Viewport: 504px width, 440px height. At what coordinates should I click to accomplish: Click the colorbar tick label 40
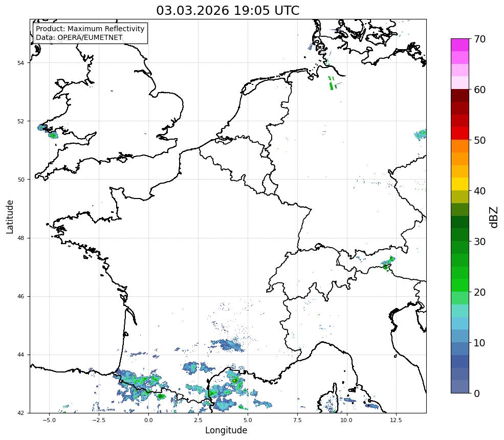coord(479,191)
